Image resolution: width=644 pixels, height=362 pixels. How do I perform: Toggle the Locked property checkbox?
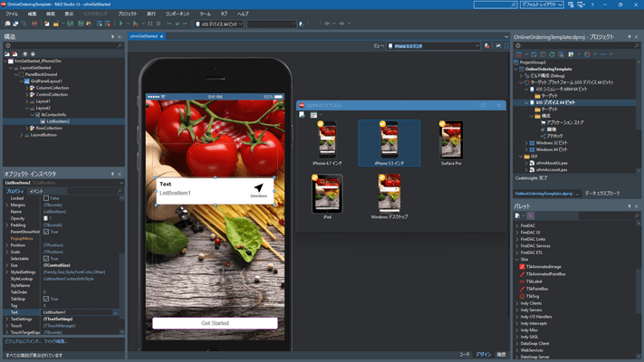click(x=46, y=197)
